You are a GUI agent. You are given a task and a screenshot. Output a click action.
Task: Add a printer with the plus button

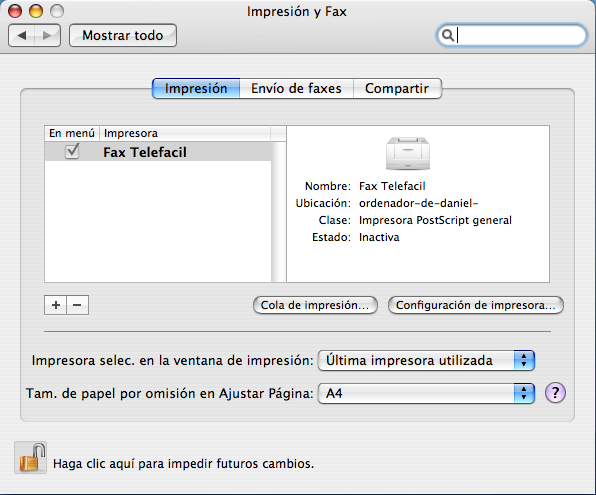click(x=55, y=305)
